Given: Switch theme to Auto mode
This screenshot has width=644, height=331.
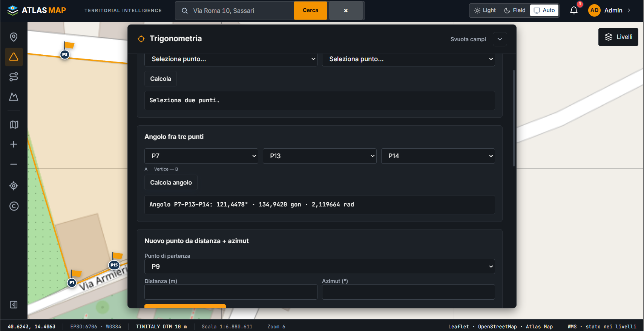Looking at the screenshot, I should click(x=544, y=11).
